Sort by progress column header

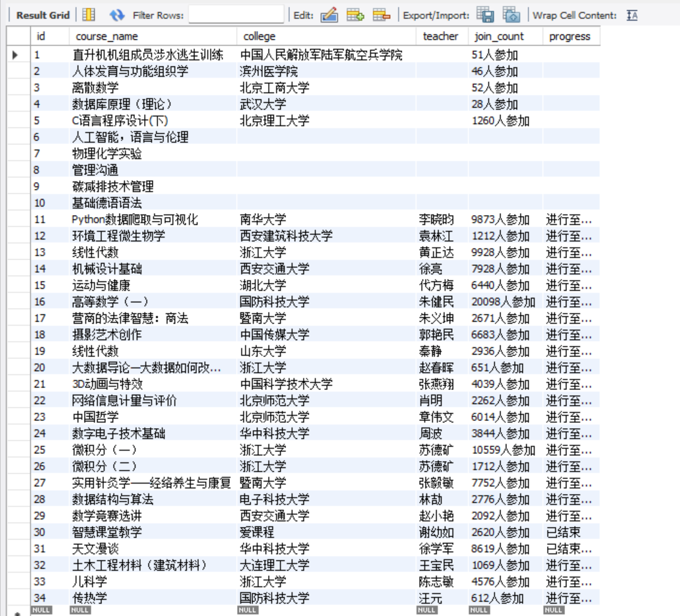click(572, 36)
